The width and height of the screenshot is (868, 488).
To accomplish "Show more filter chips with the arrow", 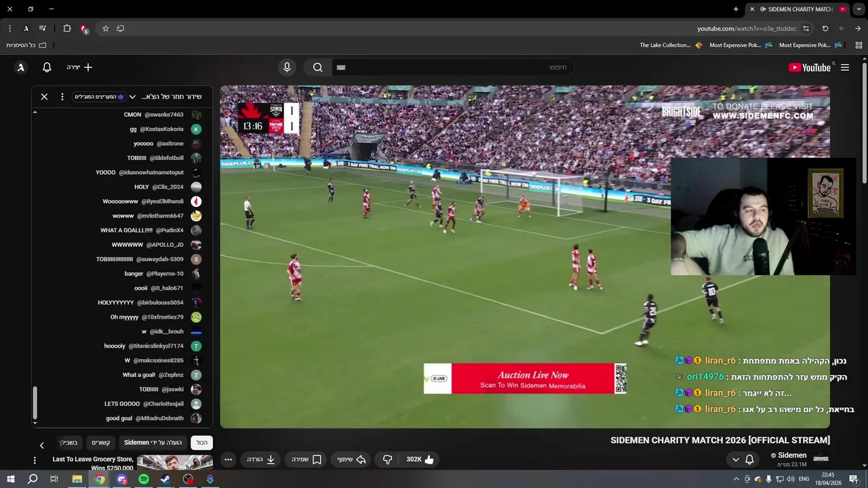I will [41, 445].
